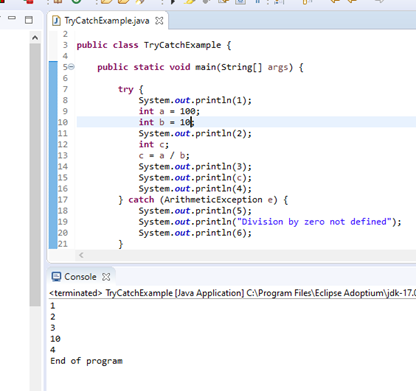416x391 pixels.
Task: Click the line 'public class TryCatchExample {'
Action: [x=154, y=45]
